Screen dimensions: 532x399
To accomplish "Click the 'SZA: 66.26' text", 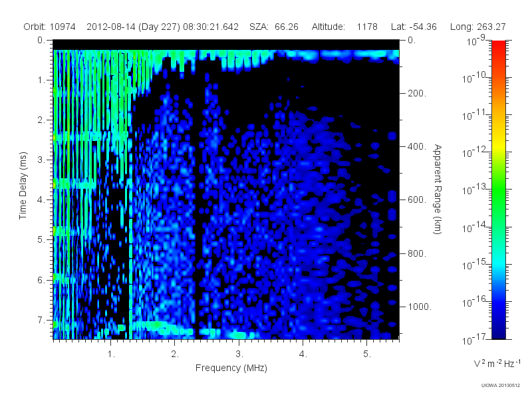I will 274,27.
